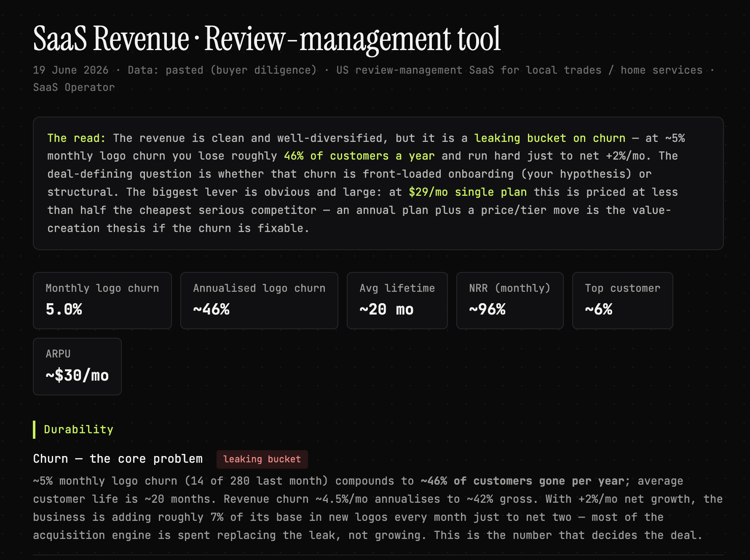Click the 'ARPU' card label
Image resolution: width=750 pixels, height=560 pixels.
click(58, 354)
